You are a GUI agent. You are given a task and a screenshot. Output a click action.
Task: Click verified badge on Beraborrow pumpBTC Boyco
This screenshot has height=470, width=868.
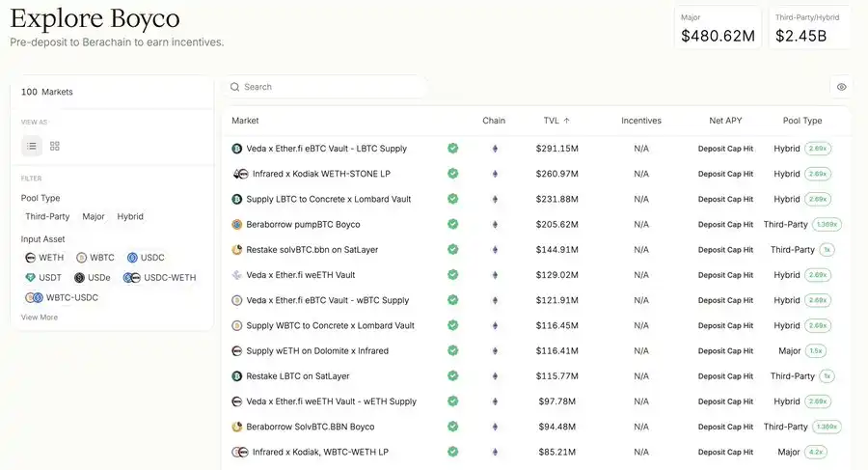(452, 224)
